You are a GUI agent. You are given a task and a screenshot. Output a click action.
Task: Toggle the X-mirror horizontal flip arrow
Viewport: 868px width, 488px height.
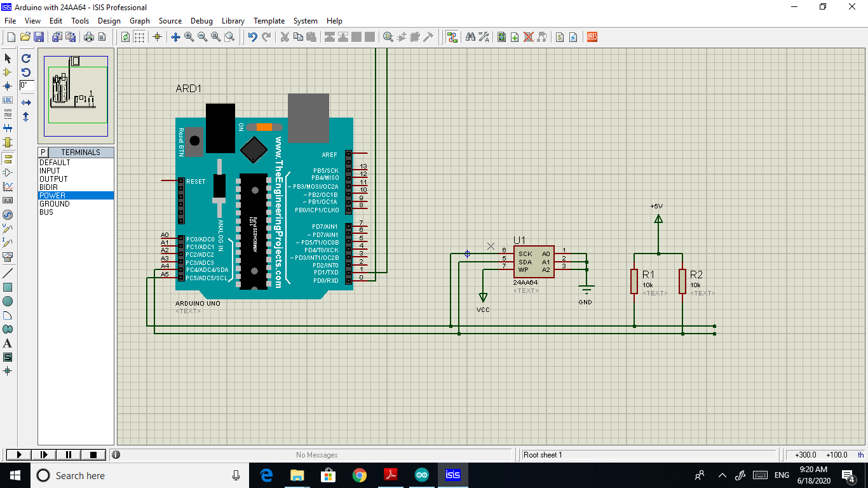click(x=26, y=102)
